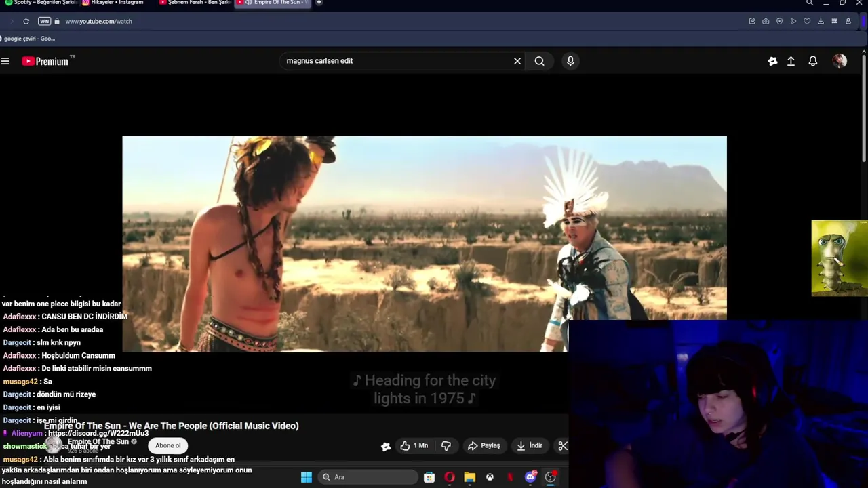Clear the search query with the X
Image resolution: width=868 pixels, height=488 pixels.
coord(517,61)
